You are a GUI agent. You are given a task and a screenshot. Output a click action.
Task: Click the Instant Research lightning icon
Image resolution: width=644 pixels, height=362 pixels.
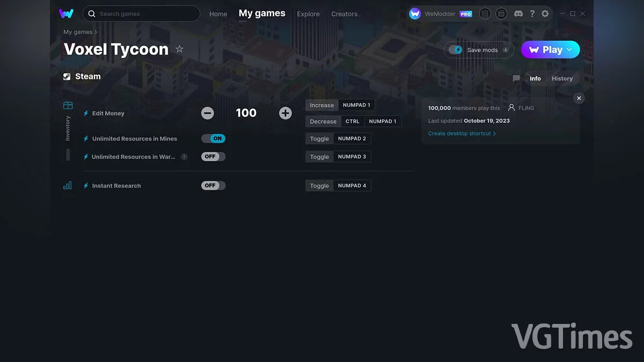point(86,186)
